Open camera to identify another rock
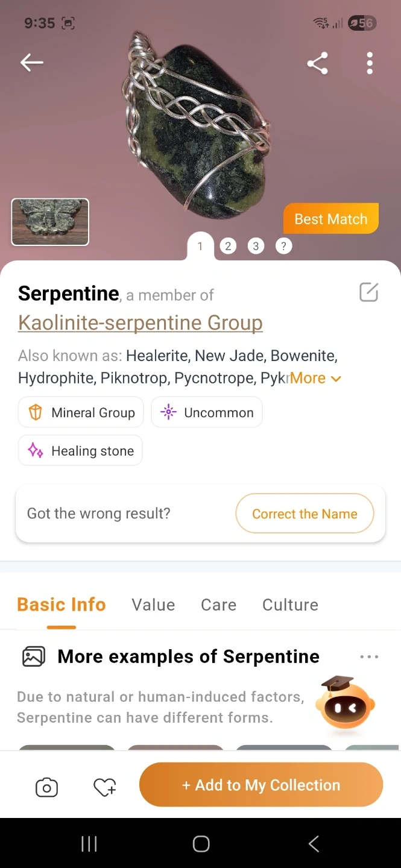 click(46, 787)
